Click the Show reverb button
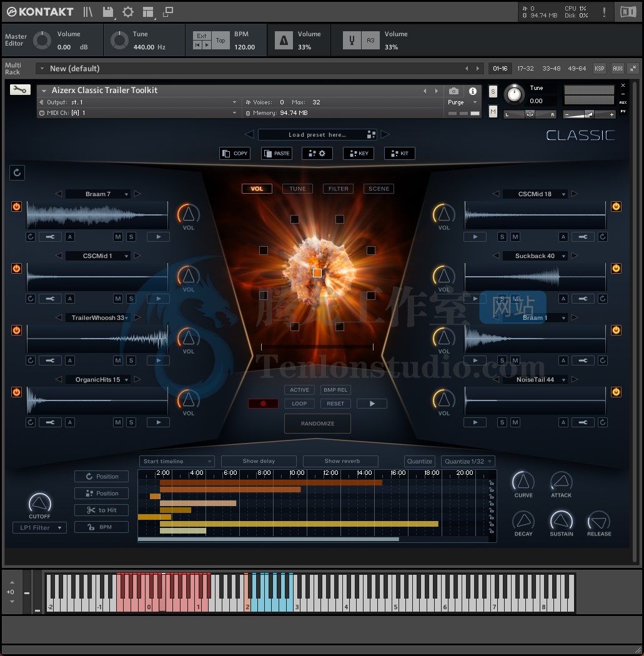 coord(340,461)
